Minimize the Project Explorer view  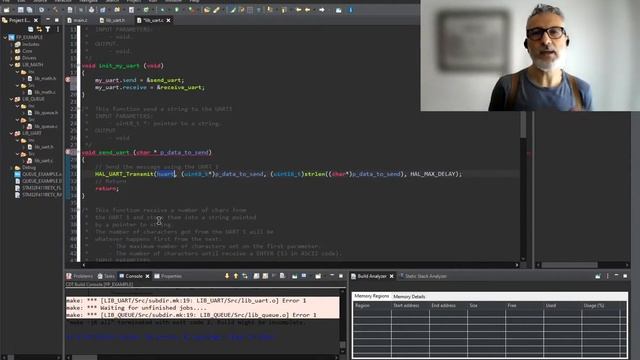[48, 20]
